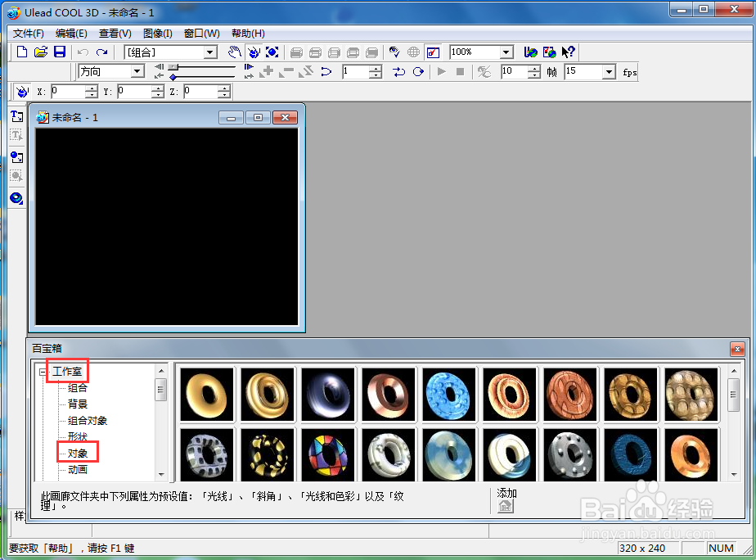Open the 编辑(E) menu

(71, 34)
